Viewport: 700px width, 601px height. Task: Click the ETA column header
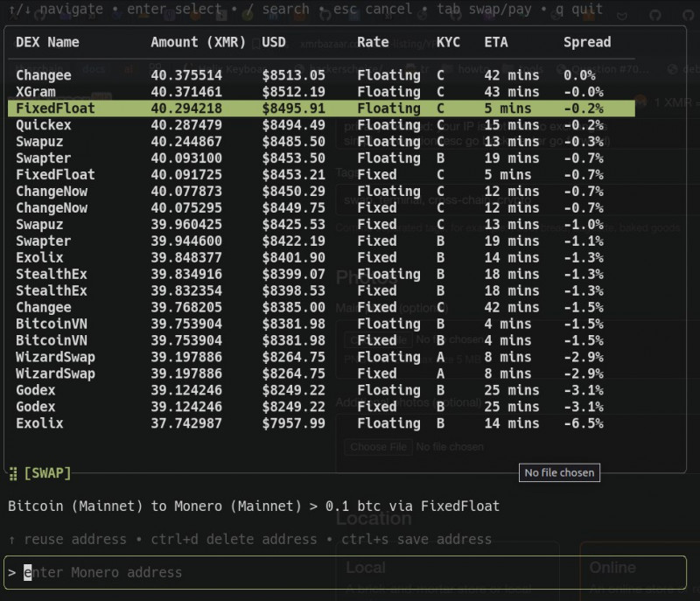point(497,42)
